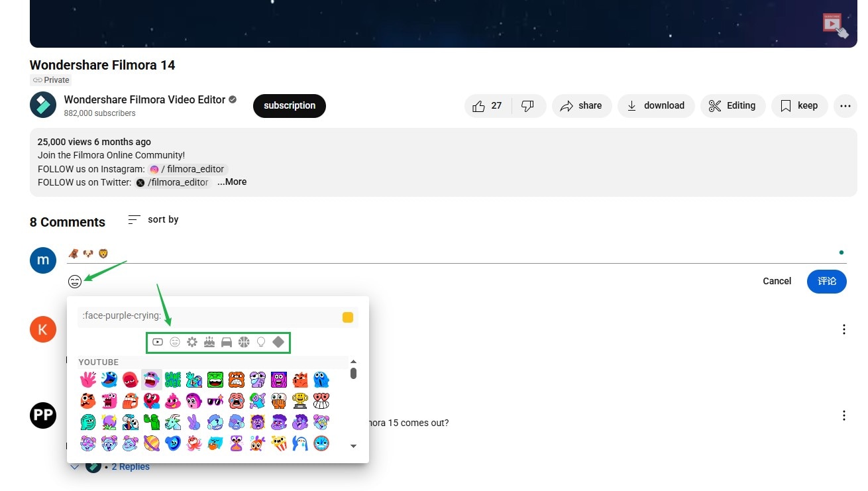This screenshot has width=868, height=491.
Task: Download the video
Action: click(x=656, y=106)
